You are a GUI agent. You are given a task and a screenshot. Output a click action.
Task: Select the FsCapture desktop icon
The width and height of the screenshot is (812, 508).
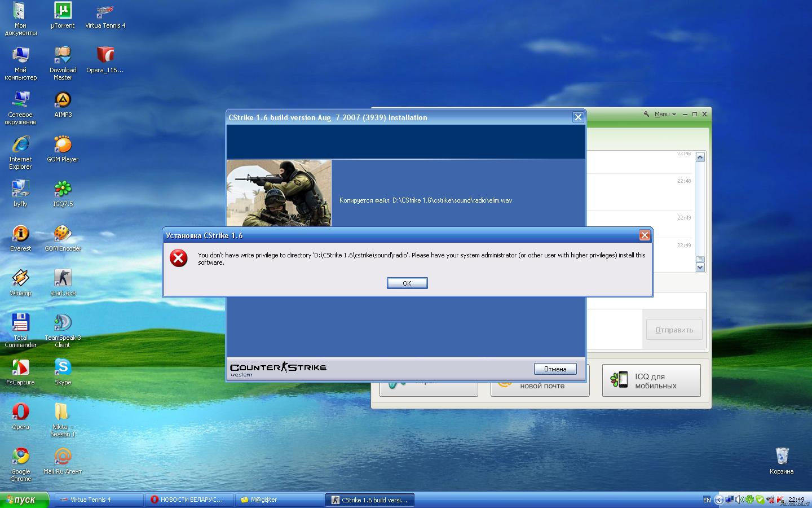coord(20,372)
